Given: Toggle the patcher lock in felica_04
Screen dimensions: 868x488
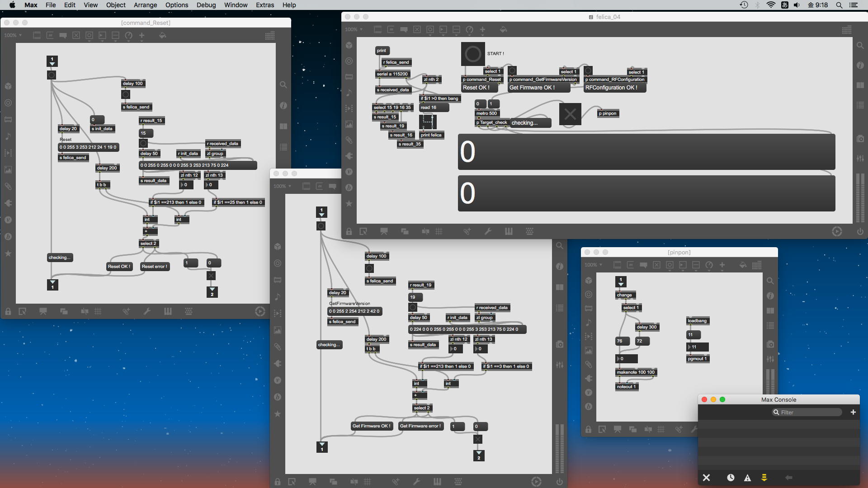Looking at the screenshot, I should click(x=349, y=231).
